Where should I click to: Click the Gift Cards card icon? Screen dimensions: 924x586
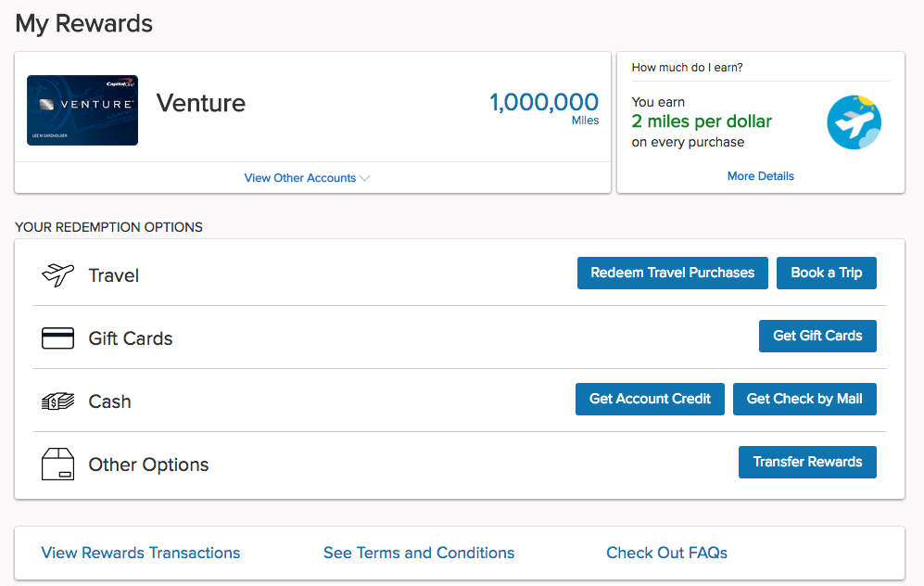pos(57,338)
